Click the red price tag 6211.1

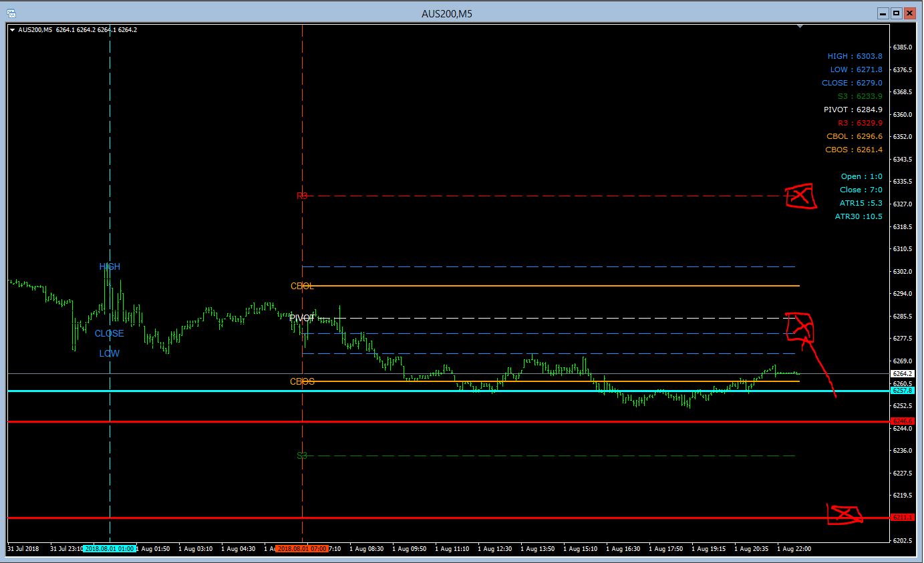click(x=903, y=518)
